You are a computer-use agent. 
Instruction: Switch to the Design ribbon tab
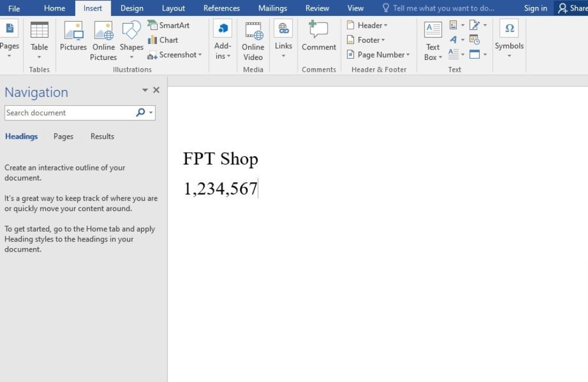click(x=132, y=8)
